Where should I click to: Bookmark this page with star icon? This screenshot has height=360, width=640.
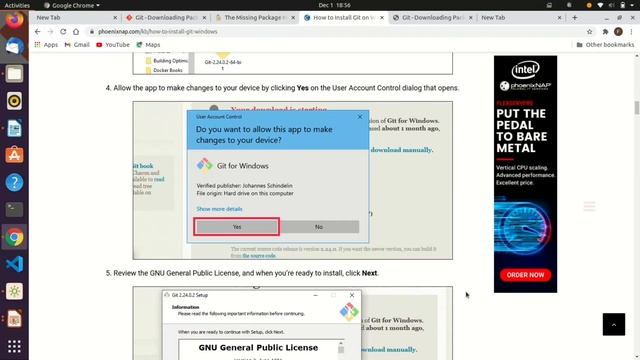[589, 31]
